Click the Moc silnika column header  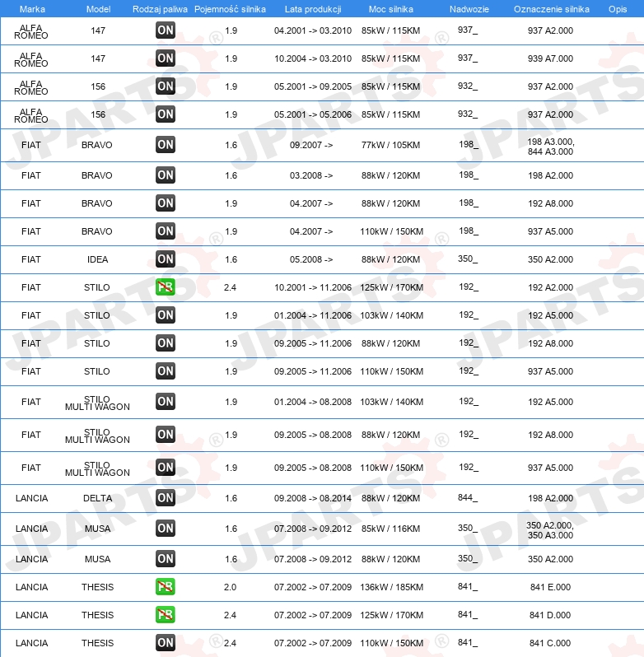click(391, 9)
